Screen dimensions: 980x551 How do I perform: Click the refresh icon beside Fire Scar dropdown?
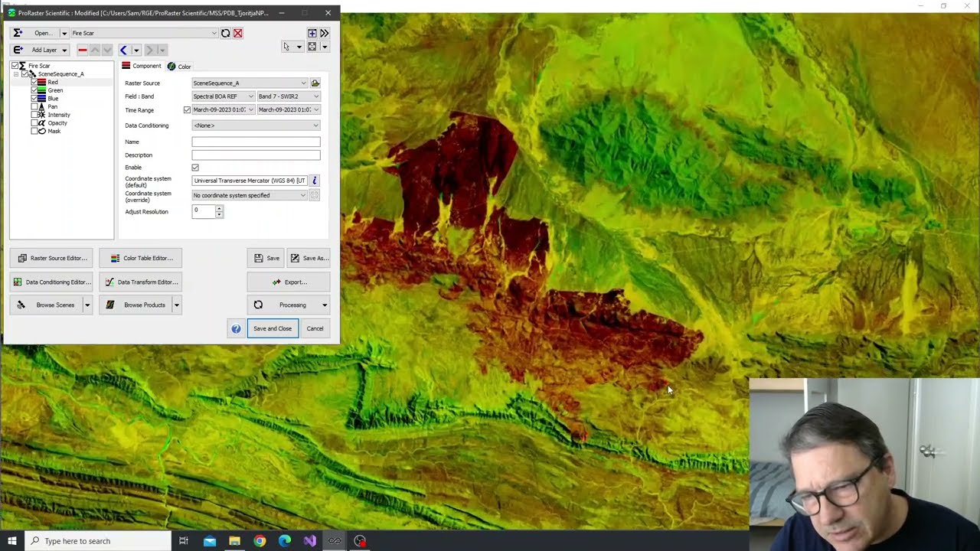point(225,33)
